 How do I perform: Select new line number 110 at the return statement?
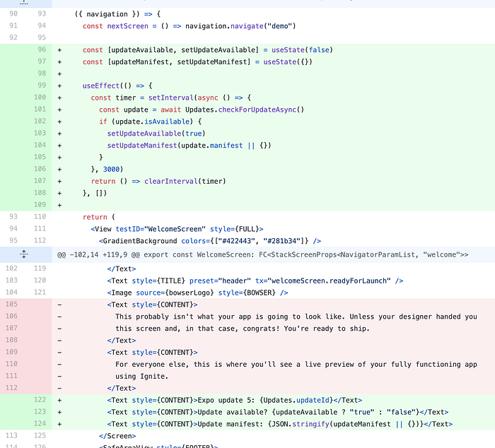click(40, 216)
